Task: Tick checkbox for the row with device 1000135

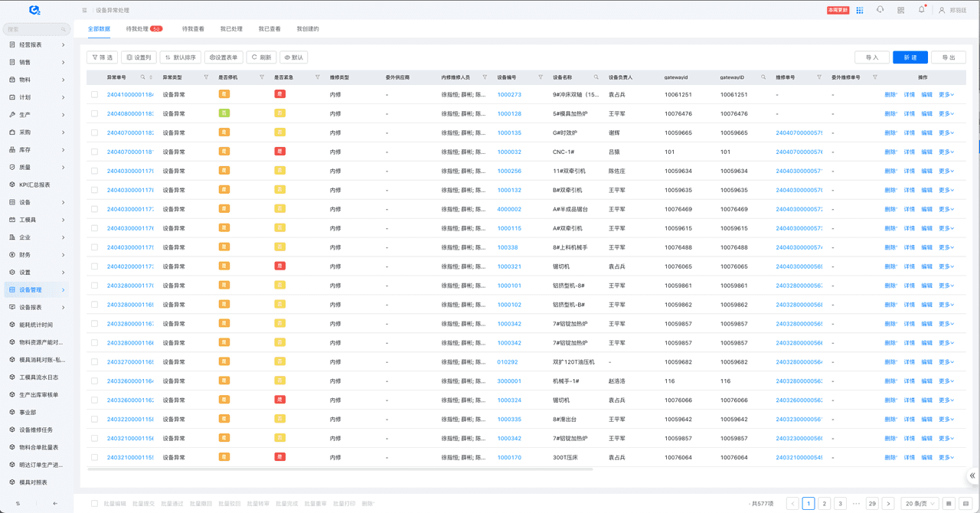Action: coord(94,133)
